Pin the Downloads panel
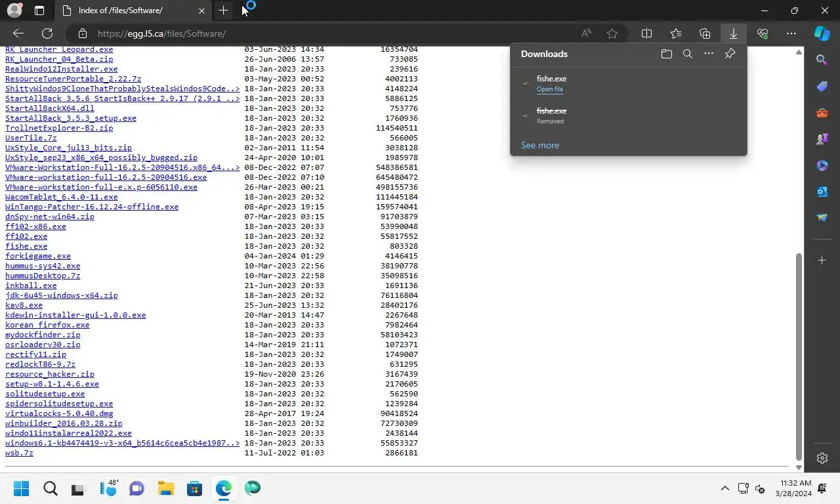The width and height of the screenshot is (840, 504). (x=730, y=54)
